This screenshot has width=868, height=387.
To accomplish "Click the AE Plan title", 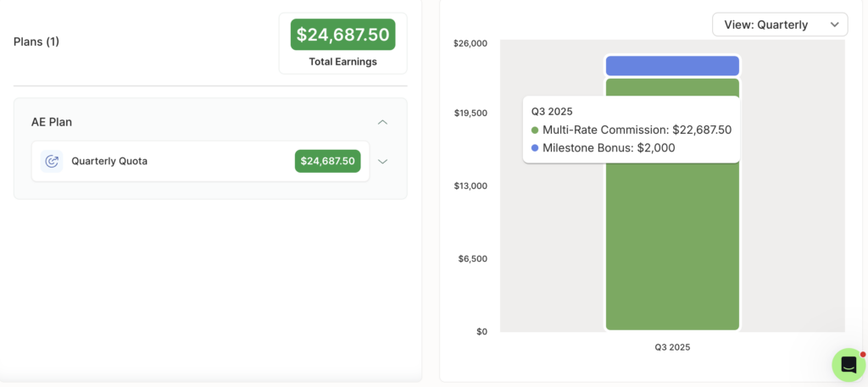I will coord(52,122).
